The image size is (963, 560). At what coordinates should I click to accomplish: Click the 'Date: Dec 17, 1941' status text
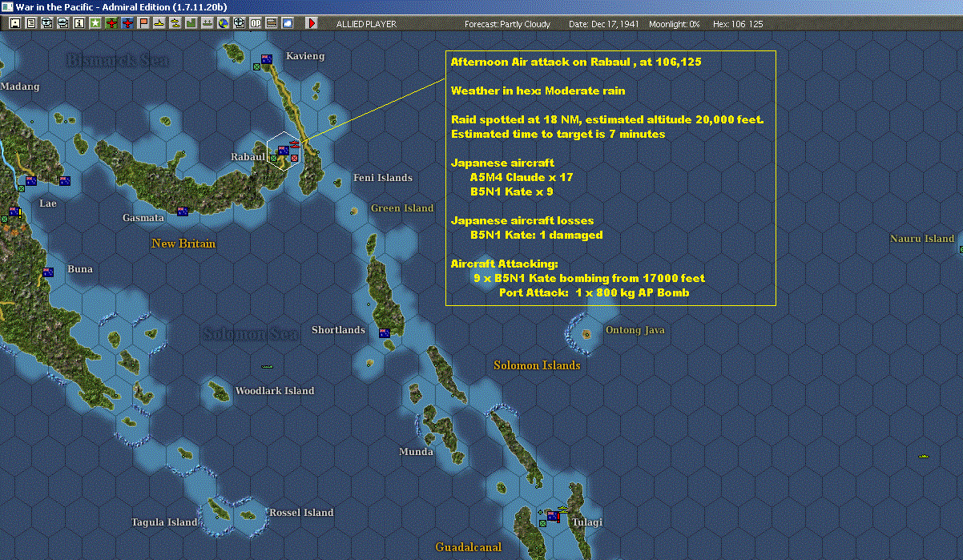(604, 24)
